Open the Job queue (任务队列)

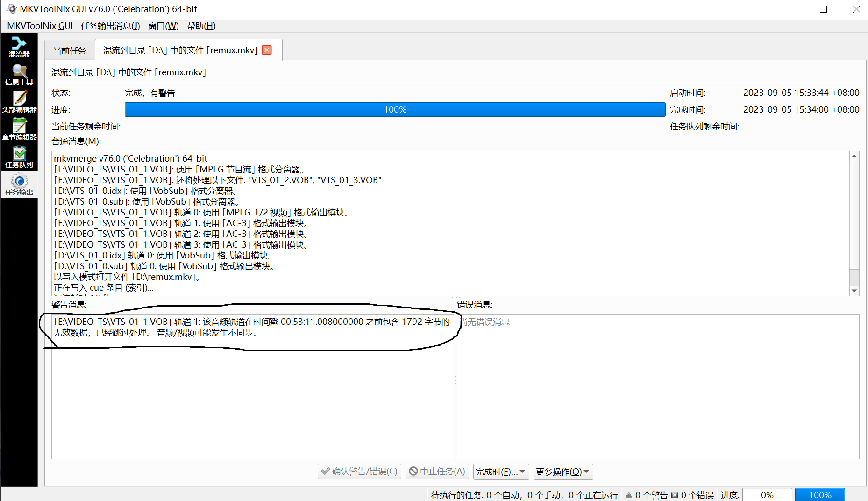coord(19,157)
